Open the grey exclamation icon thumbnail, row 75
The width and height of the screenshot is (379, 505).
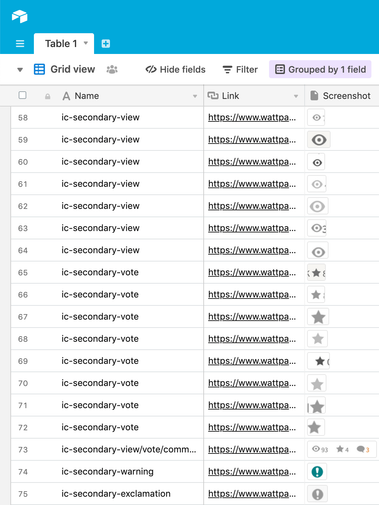pos(317,494)
